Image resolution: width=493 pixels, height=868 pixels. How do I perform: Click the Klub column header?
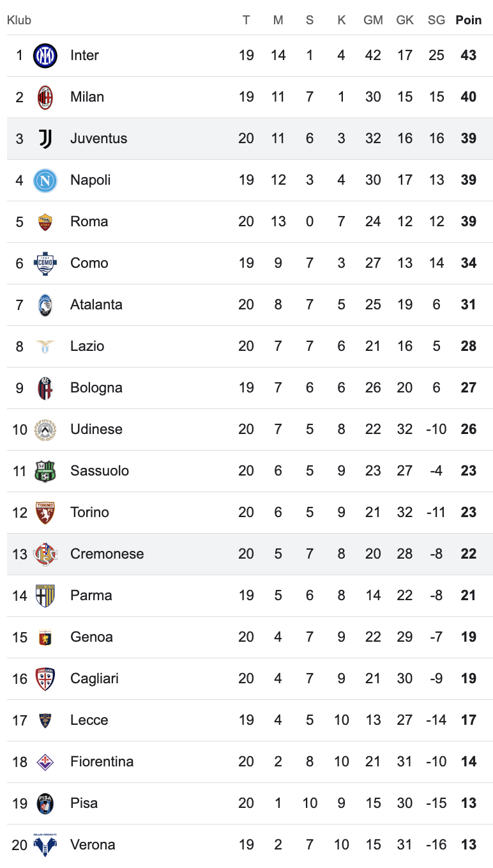point(19,20)
